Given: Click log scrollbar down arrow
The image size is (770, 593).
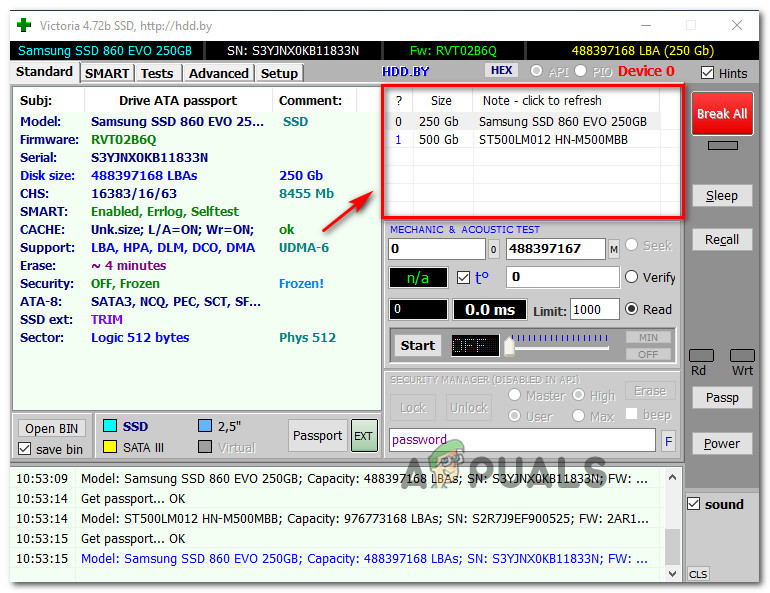Looking at the screenshot, I should (x=672, y=573).
